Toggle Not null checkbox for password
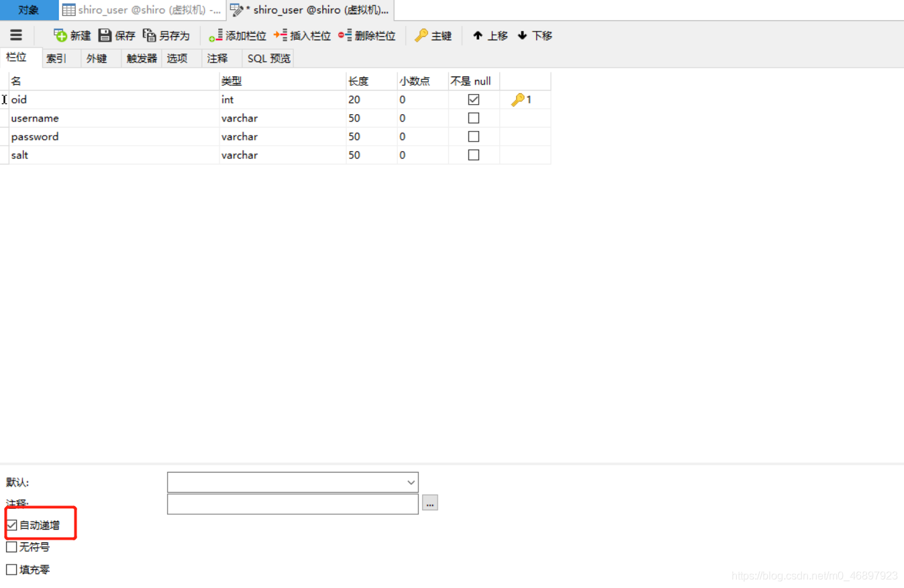This screenshot has height=588, width=904. [x=474, y=136]
